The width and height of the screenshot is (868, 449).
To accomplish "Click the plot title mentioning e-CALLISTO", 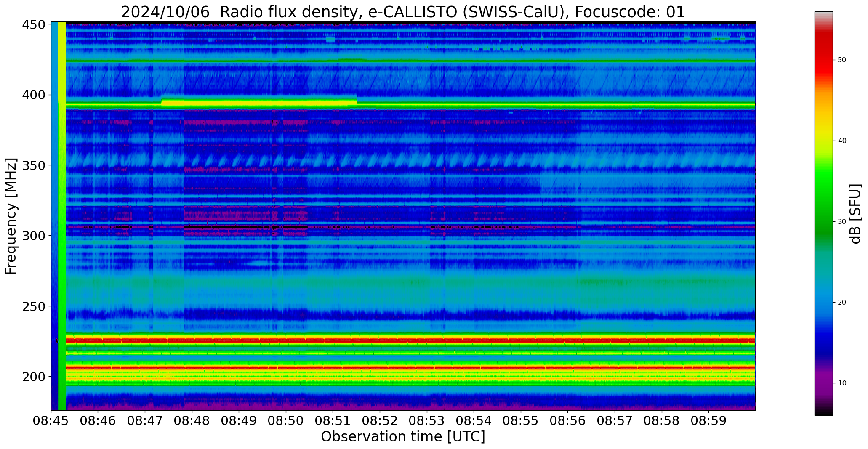I will pos(403,12).
